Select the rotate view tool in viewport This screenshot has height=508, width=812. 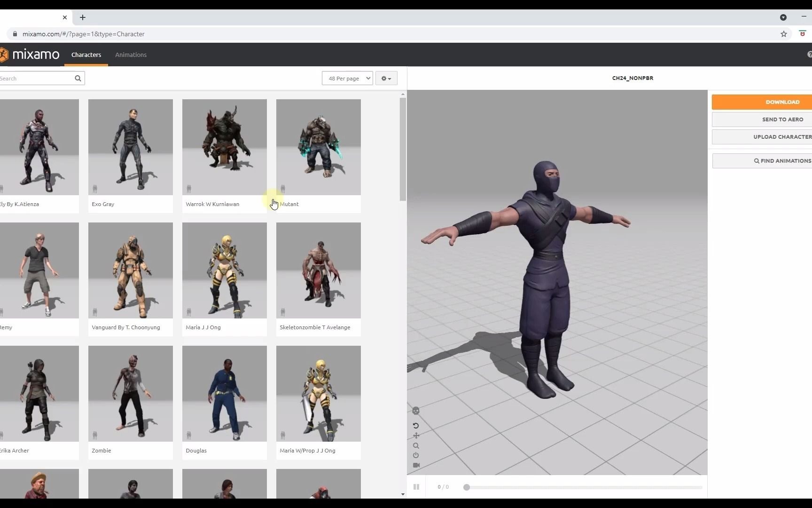(416, 426)
